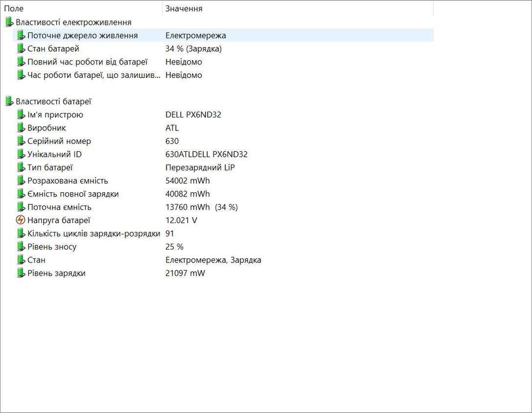Image resolution: width=532 pixels, height=413 pixels.
Task: Select the Ємність повної зарядки label
Action: [73, 194]
